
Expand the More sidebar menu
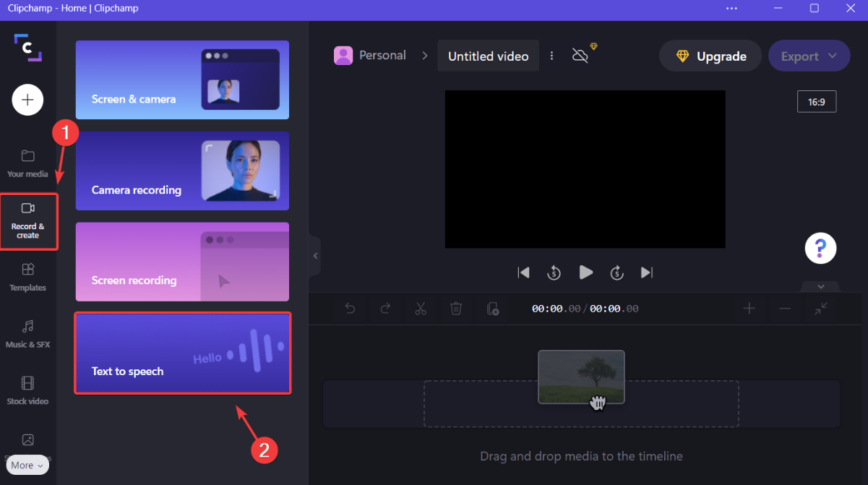[28, 465]
